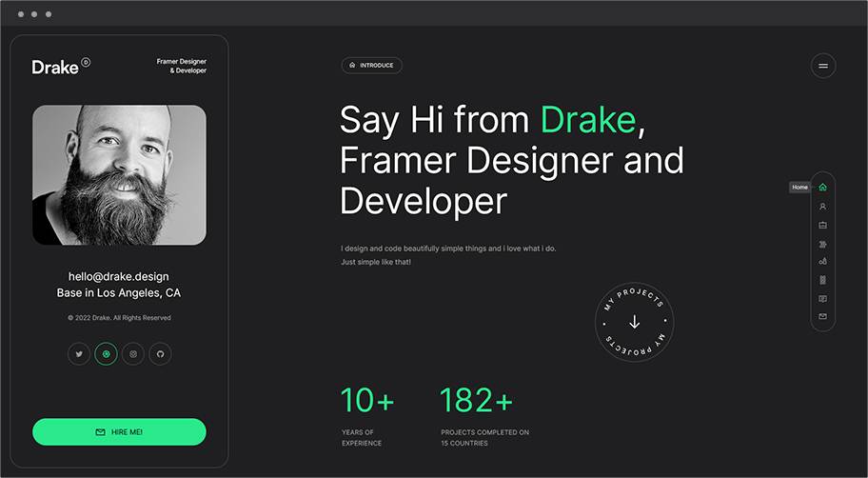The height and width of the screenshot is (478, 868).
Task: Click the chat bubble icon in side navigation
Action: (x=822, y=298)
